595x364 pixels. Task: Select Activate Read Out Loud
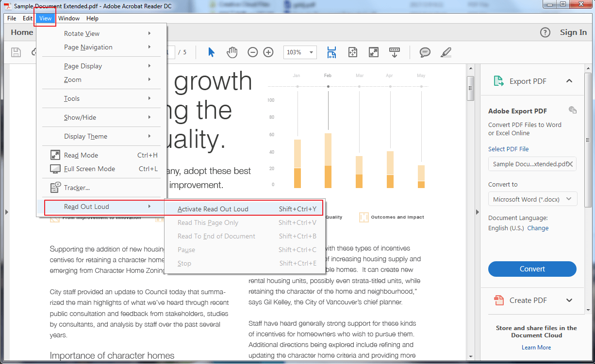click(x=244, y=209)
